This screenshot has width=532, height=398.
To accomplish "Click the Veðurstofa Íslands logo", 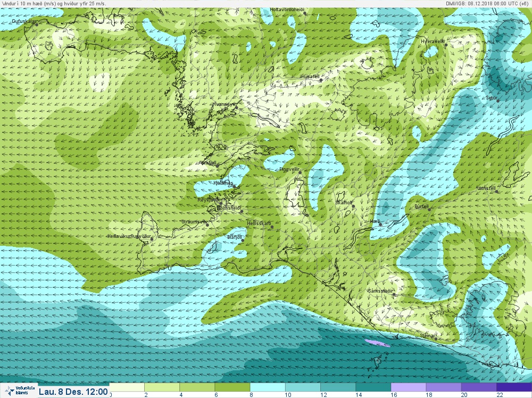I will click(19, 390).
